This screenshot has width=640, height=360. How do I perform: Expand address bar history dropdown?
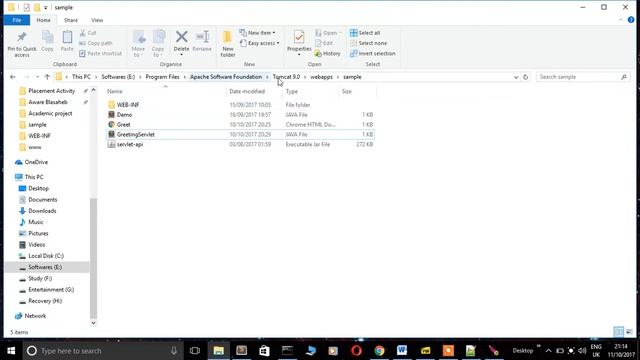point(516,77)
